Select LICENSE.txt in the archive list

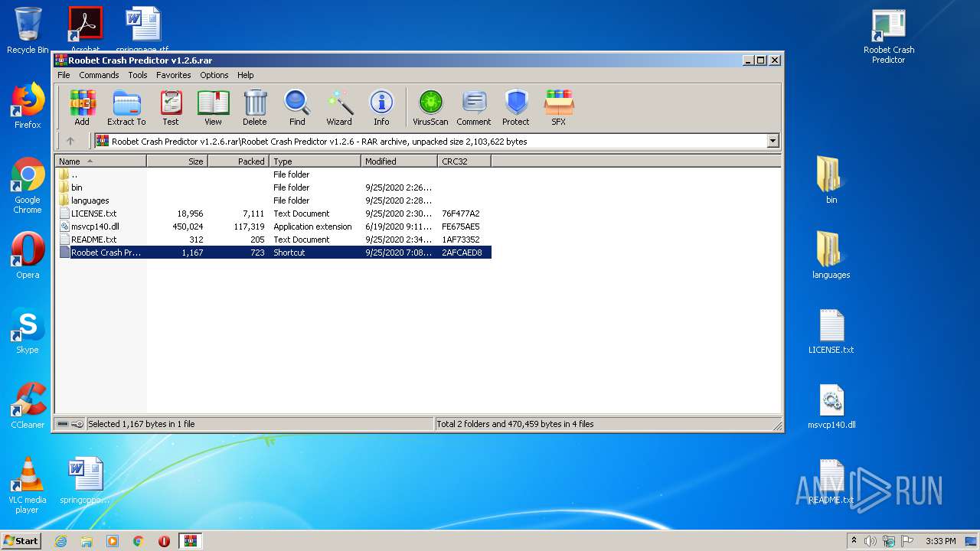click(274, 214)
